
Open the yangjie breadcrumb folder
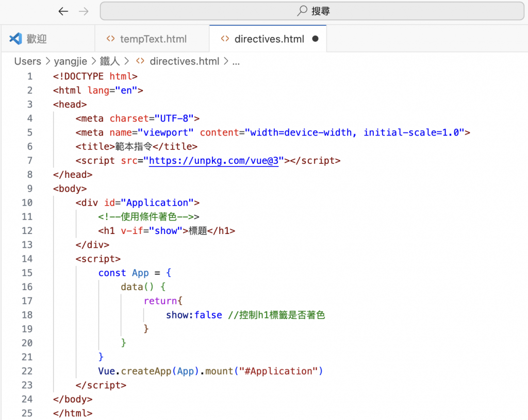coord(70,61)
